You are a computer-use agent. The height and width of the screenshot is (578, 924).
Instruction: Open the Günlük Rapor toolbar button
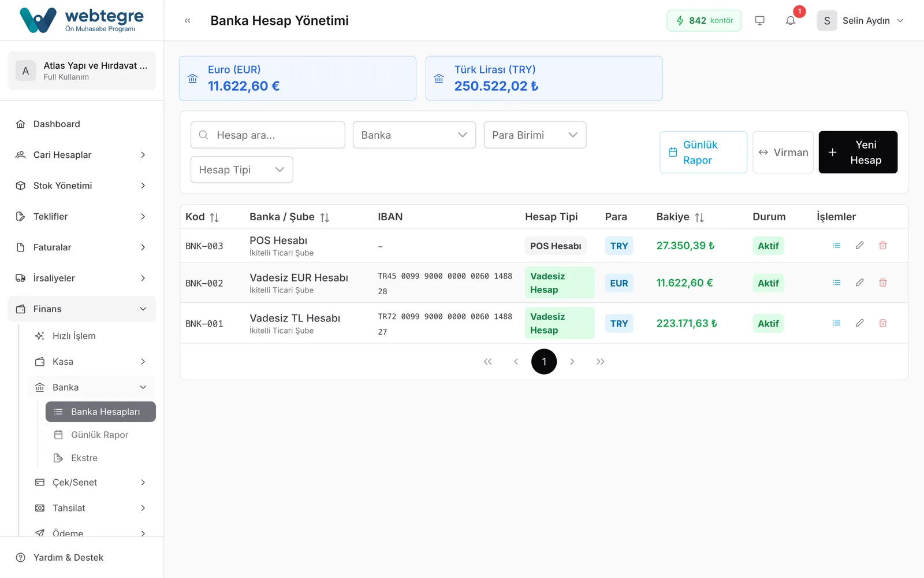703,152
